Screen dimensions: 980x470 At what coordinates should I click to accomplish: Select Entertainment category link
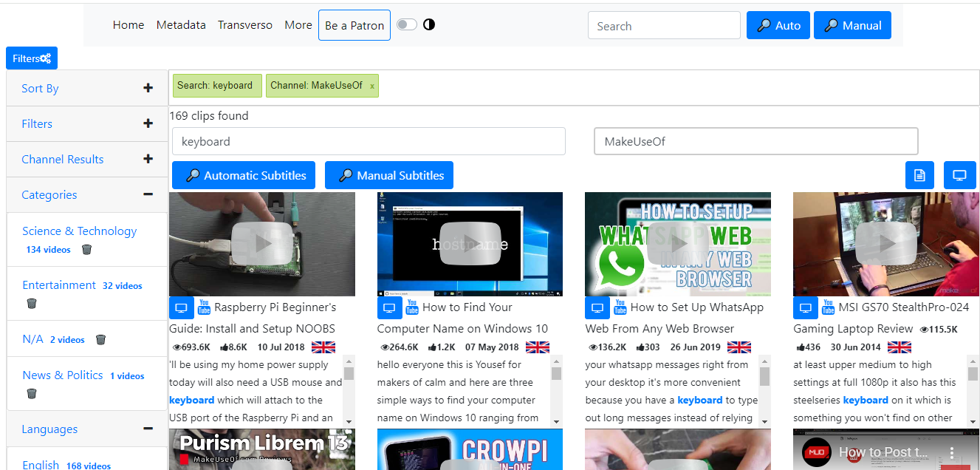click(59, 285)
